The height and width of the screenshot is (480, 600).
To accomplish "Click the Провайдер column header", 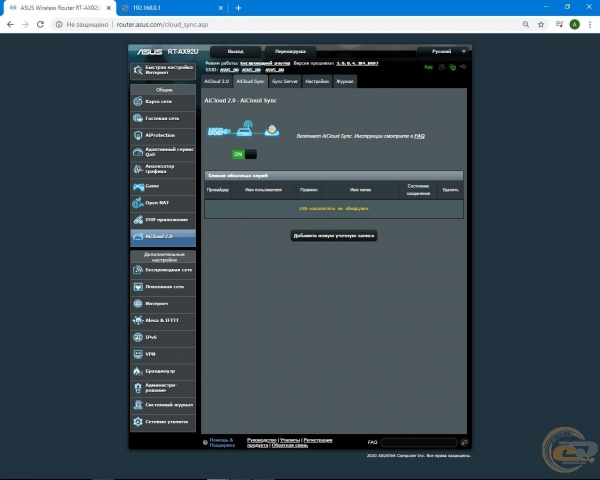I will pyautogui.click(x=218, y=190).
